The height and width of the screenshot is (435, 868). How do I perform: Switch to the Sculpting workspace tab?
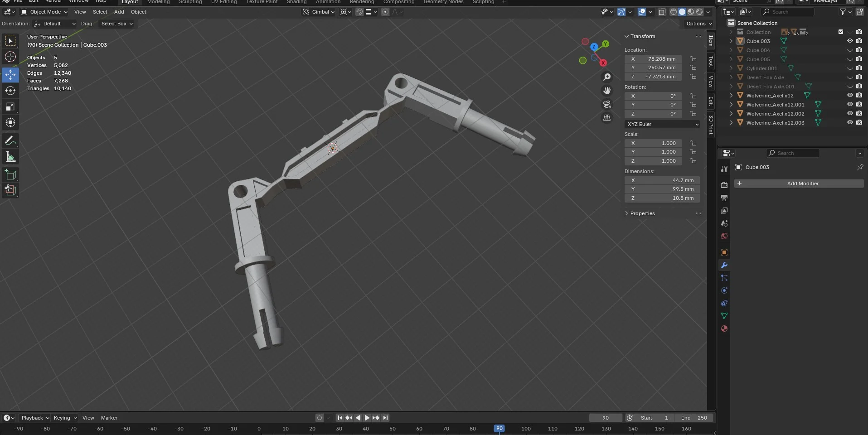coord(190,2)
